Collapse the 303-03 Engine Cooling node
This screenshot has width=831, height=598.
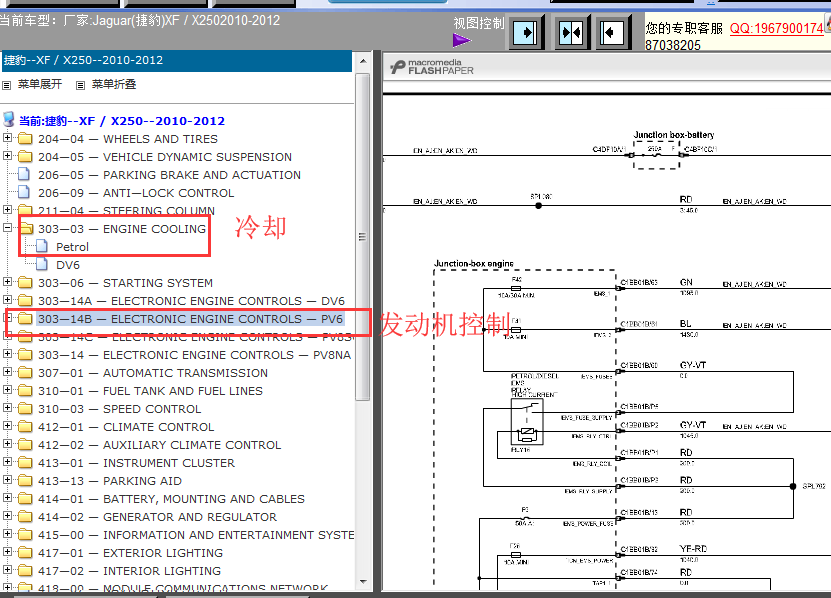[x=7, y=227]
